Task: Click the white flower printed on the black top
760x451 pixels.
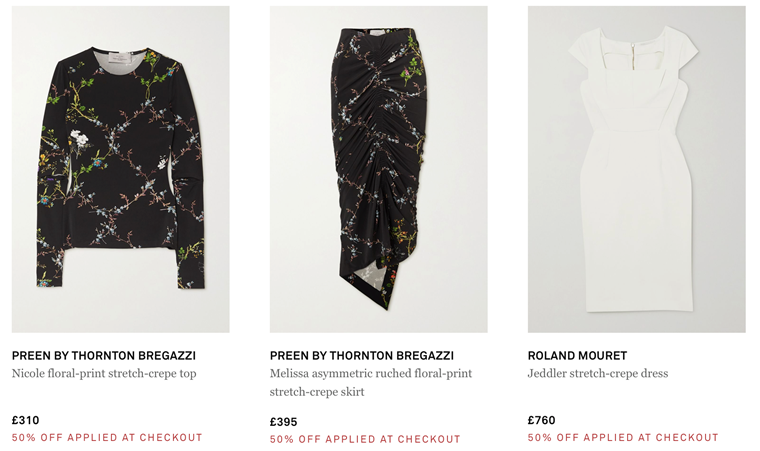Action: (79, 138)
